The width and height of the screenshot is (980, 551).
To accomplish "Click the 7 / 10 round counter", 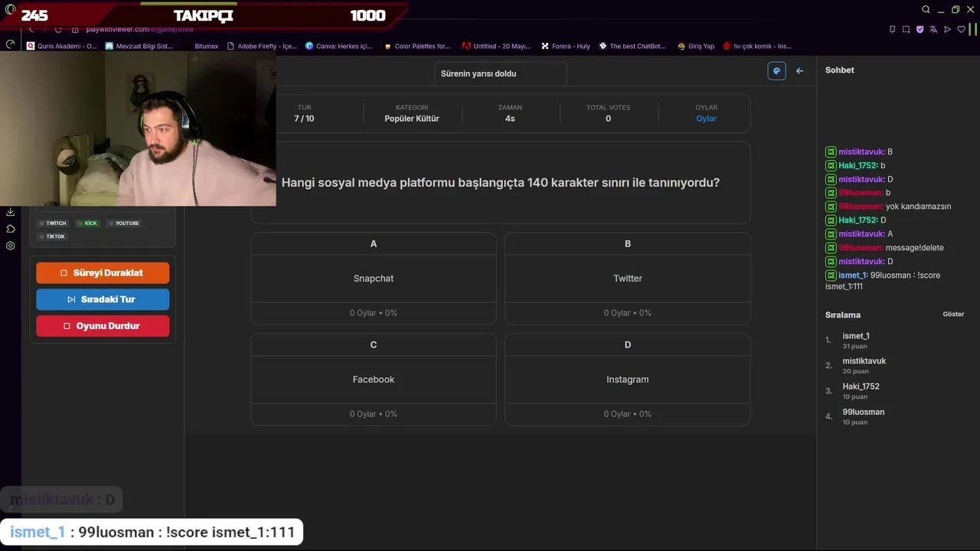I will (x=304, y=119).
